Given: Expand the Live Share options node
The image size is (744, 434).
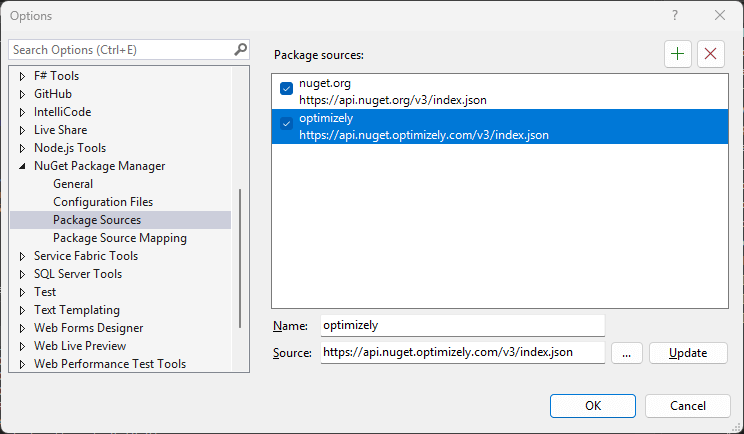Looking at the screenshot, I should coord(22,130).
